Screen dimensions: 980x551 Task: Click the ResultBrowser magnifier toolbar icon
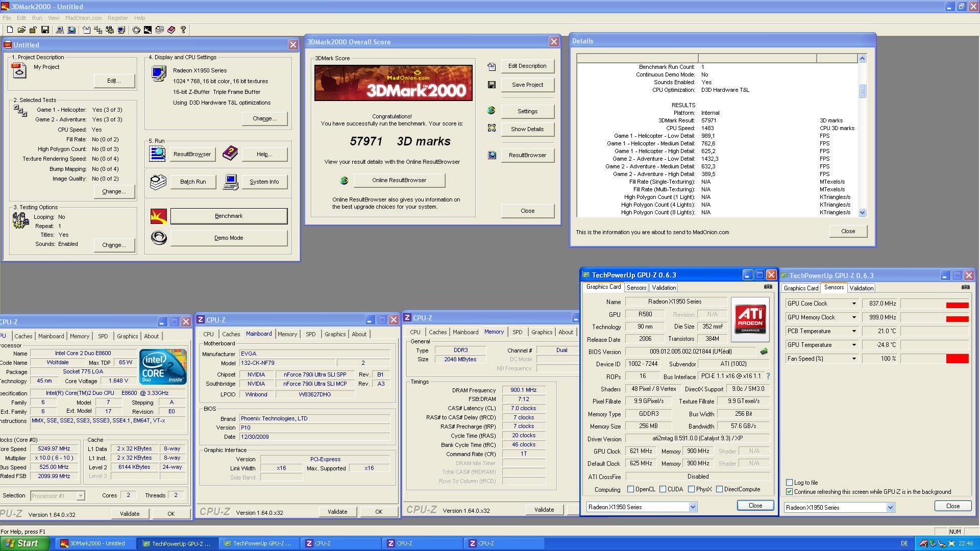(x=71, y=30)
